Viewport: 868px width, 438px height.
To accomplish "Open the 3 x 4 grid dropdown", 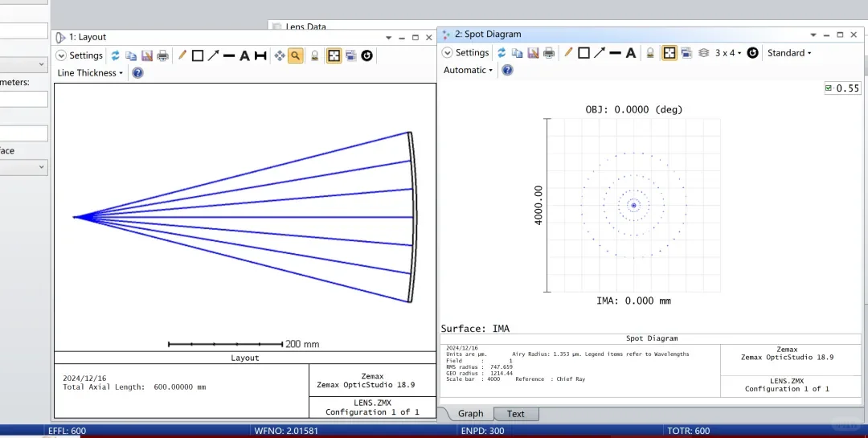I will click(728, 52).
